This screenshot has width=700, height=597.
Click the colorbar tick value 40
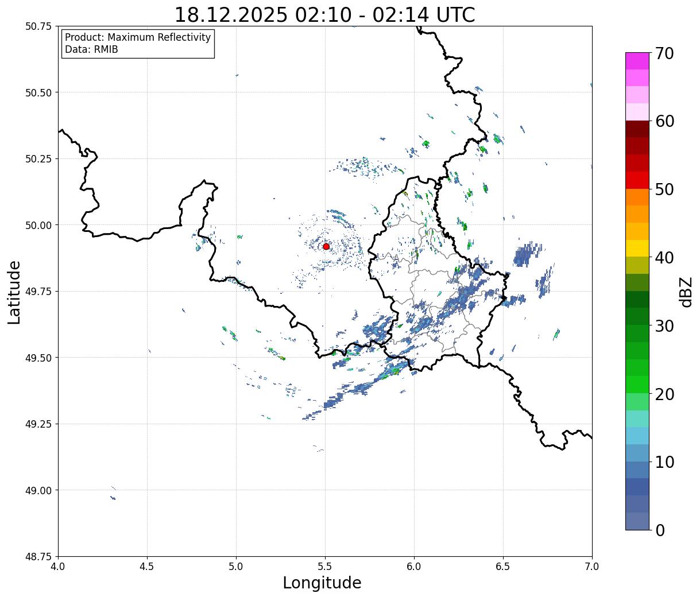(x=664, y=257)
